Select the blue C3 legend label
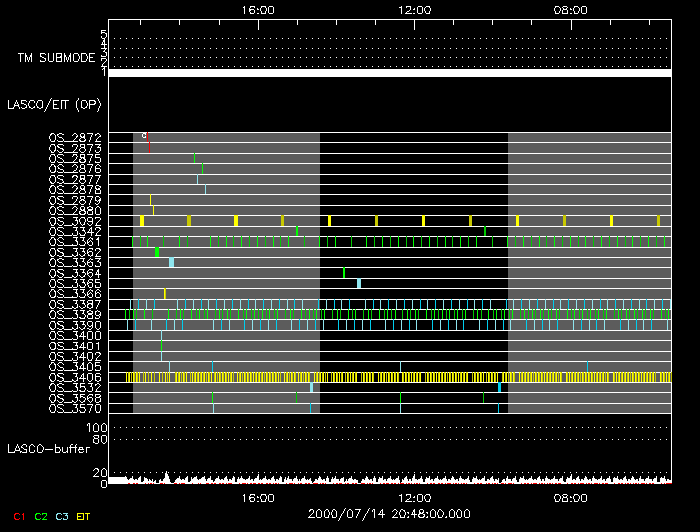Image resolution: width=700 pixels, height=532 pixels. click(64, 515)
